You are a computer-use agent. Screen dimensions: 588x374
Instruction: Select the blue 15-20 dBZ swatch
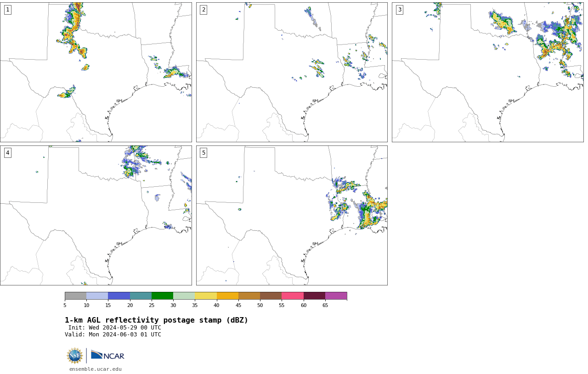tap(119, 296)
